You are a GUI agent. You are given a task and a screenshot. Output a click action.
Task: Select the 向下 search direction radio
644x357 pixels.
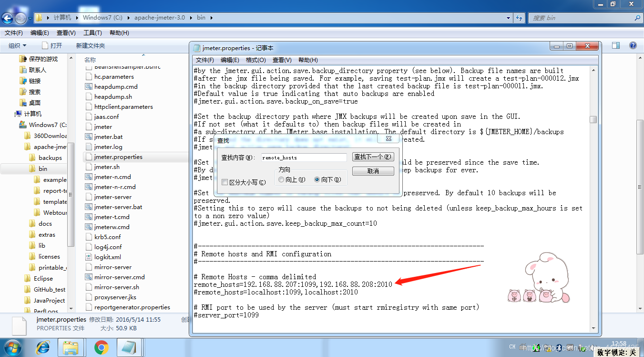tap(317, 179)
